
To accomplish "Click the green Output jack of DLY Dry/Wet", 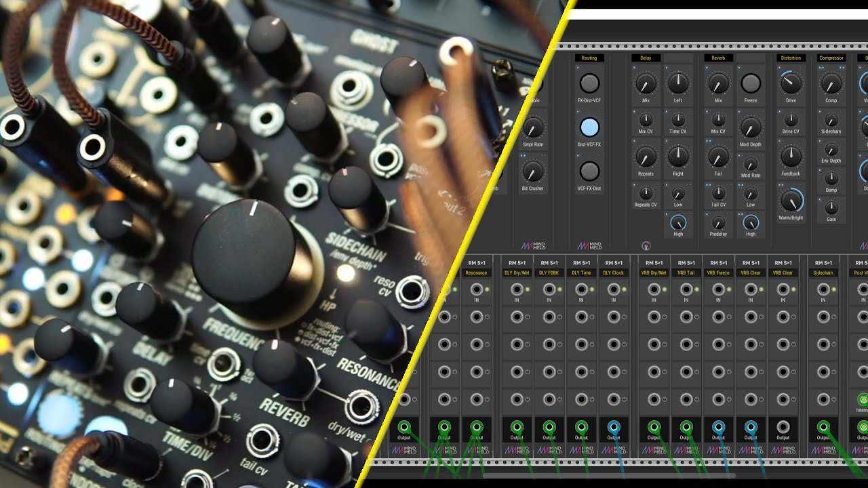I will click(517, 427).
